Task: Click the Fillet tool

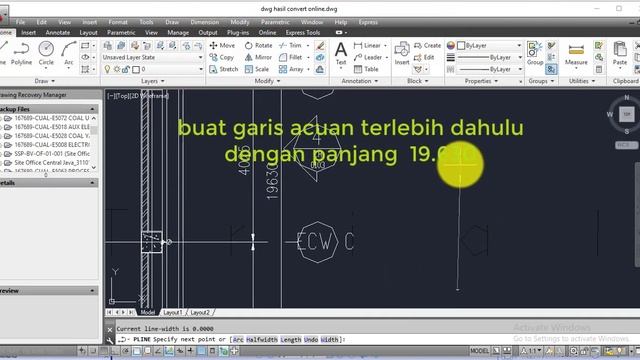Action: [x=291, y=57]
